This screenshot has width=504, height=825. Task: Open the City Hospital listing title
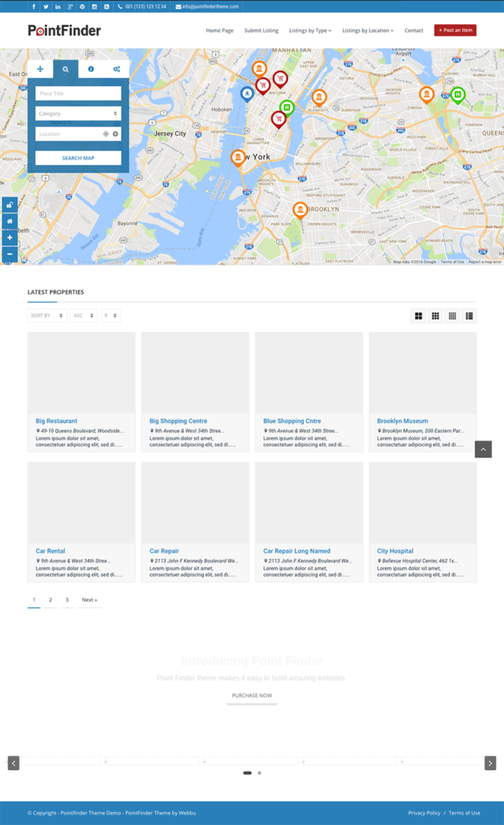point(395,551)
